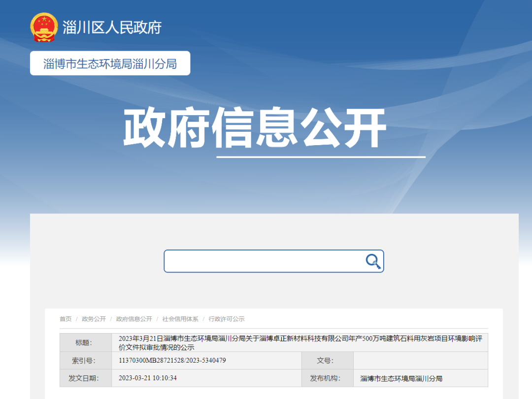
Task: Click the 标题 label cell
Action: point(85,343)
